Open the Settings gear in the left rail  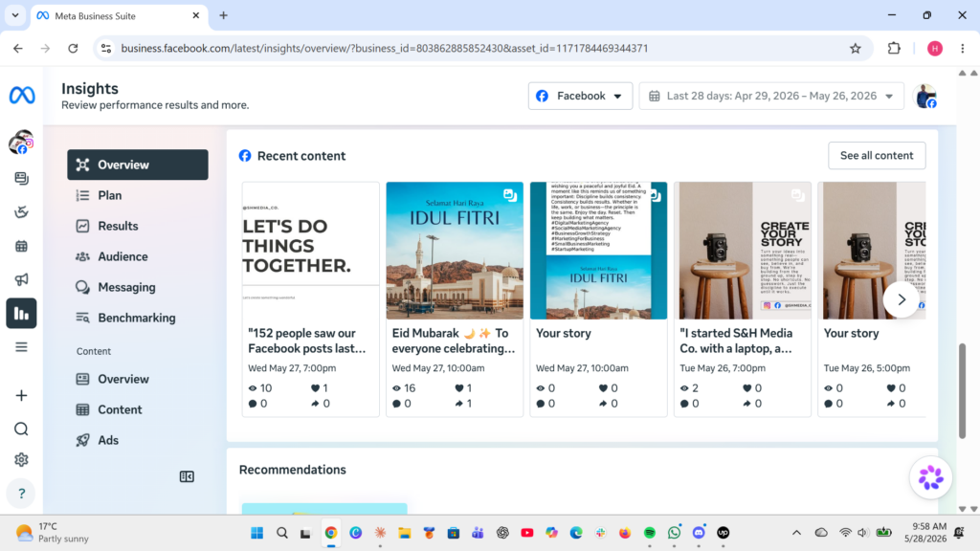(21, 460)
